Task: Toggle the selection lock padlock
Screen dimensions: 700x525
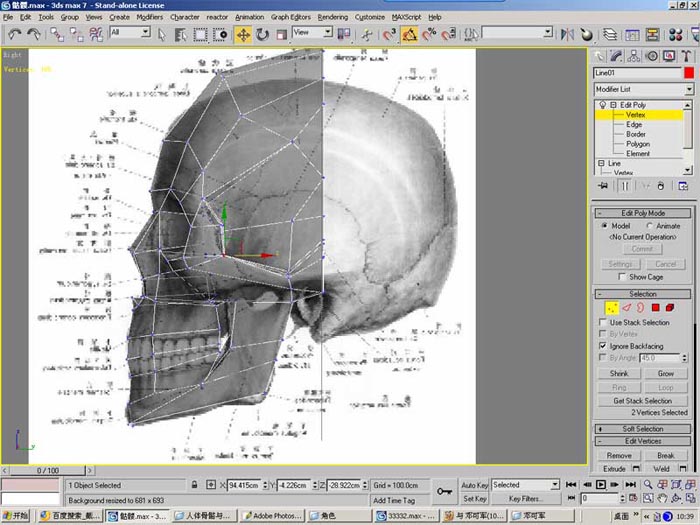Action: pos(194,485)
